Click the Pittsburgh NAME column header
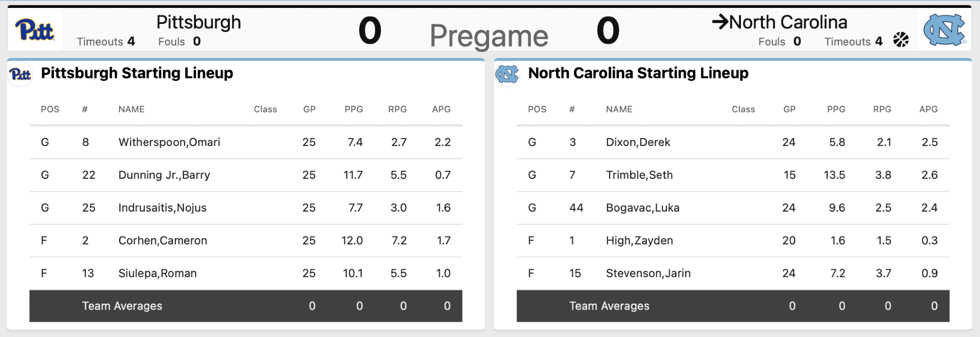 click(x=131, y=109)
